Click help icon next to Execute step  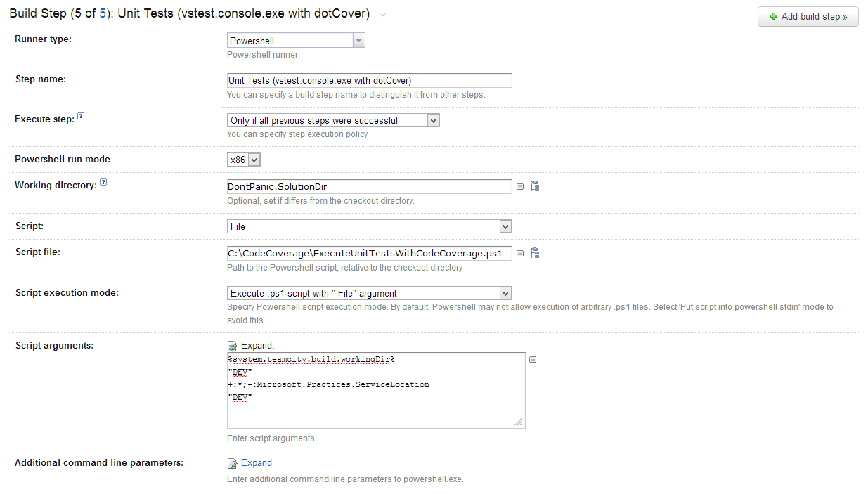click(81, 116)
